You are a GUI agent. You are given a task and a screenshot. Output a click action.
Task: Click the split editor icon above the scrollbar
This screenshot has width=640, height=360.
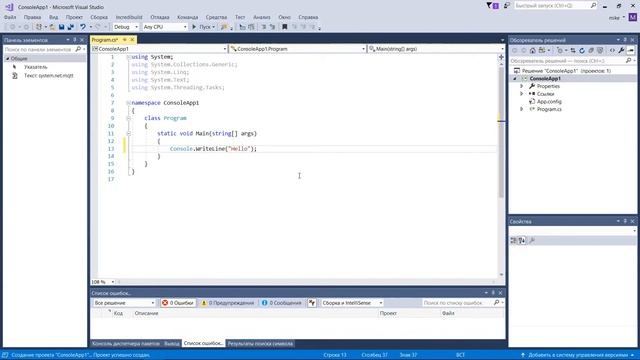(x=501, y=57)
